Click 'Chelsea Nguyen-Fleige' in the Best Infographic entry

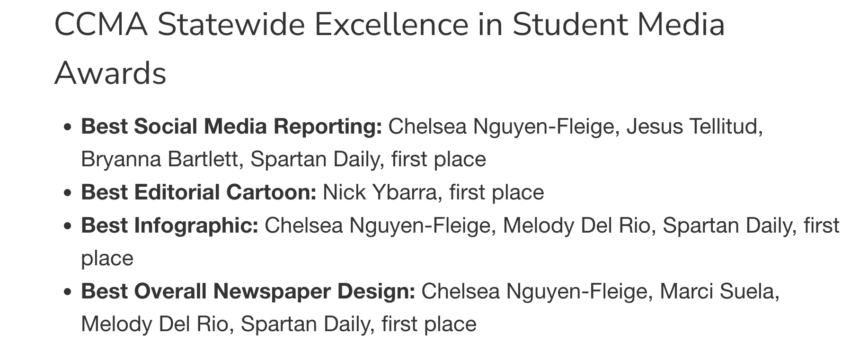pyautogui.click(x=377, y=226)
